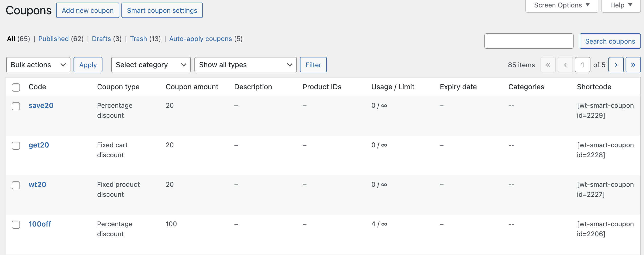The width and height of the screenshot is (644, 255).
Task: Click the Coupon amount column header
Action: 192,87
